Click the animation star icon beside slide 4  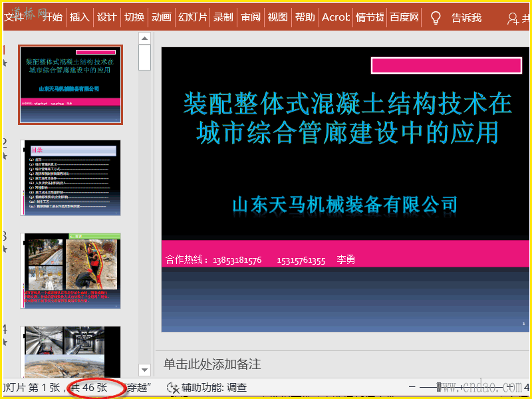coord(5,342)
